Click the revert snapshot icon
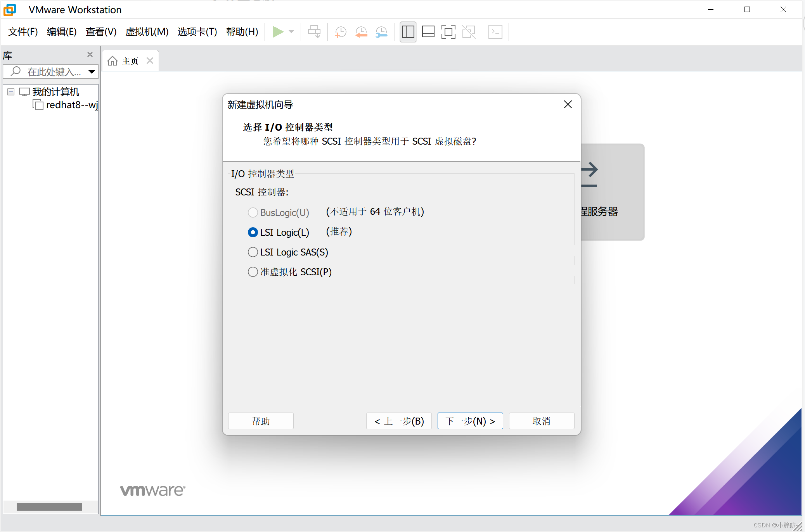The image size is (805, 532). click(361, 32)
